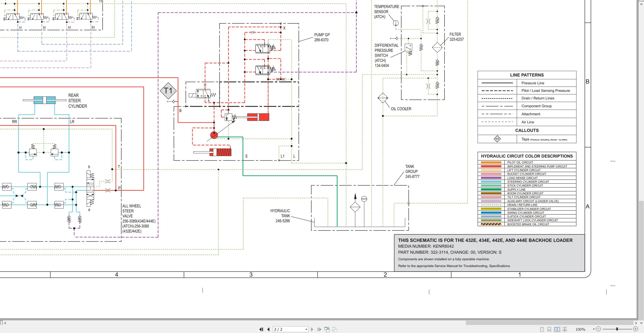This screenshot has width=644, height=333.
Task: Click the solenoid valve below T1 box
Action: pos(203,94)
